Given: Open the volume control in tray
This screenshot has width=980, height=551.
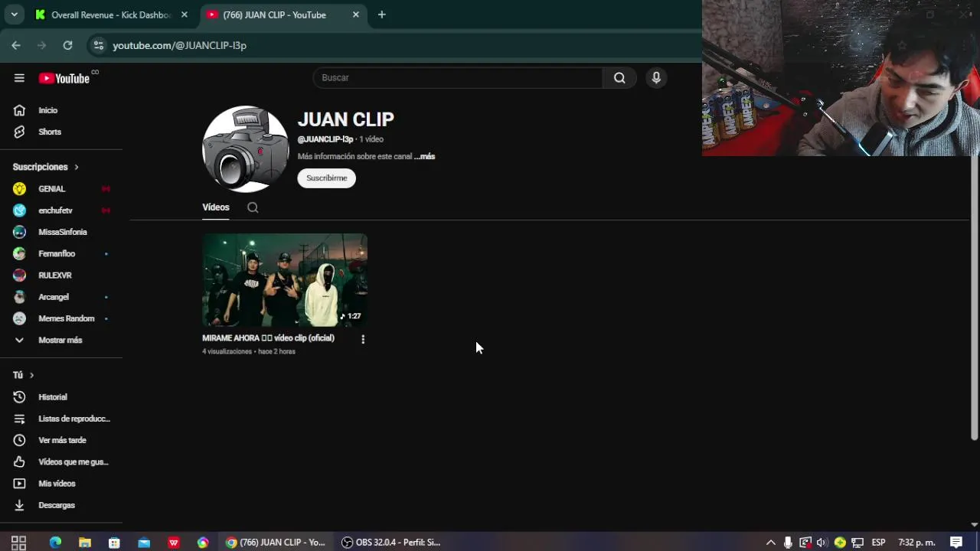Looking at the screenshot, I should pyautogui.click(x=822, y=543).
